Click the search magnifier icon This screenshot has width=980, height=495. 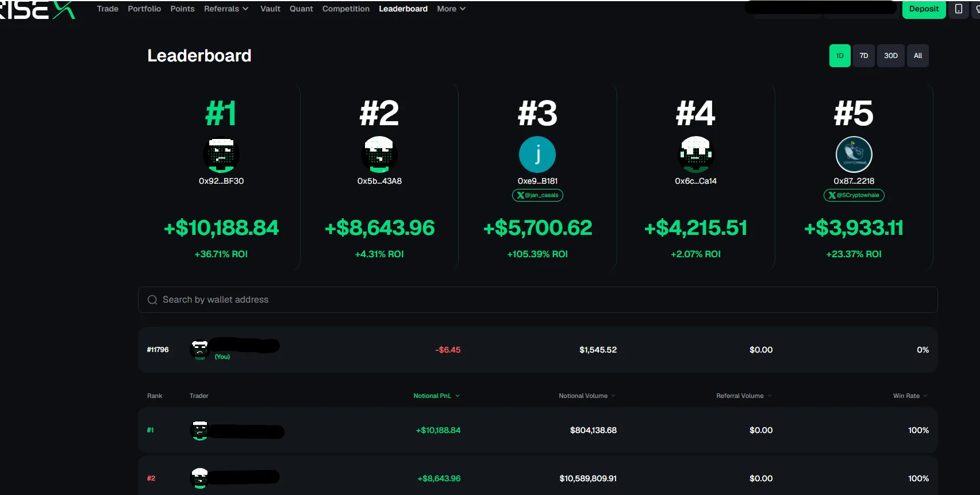(152, 300)
